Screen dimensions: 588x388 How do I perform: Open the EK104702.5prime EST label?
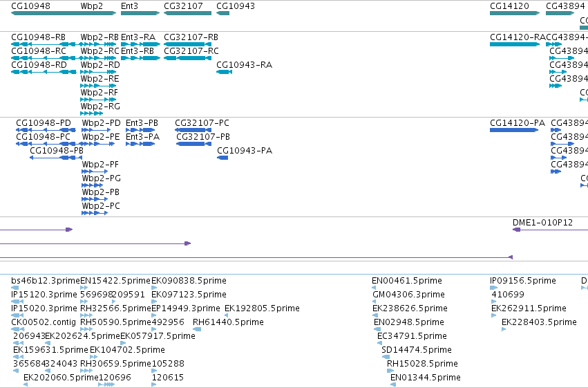pos(127,350)
